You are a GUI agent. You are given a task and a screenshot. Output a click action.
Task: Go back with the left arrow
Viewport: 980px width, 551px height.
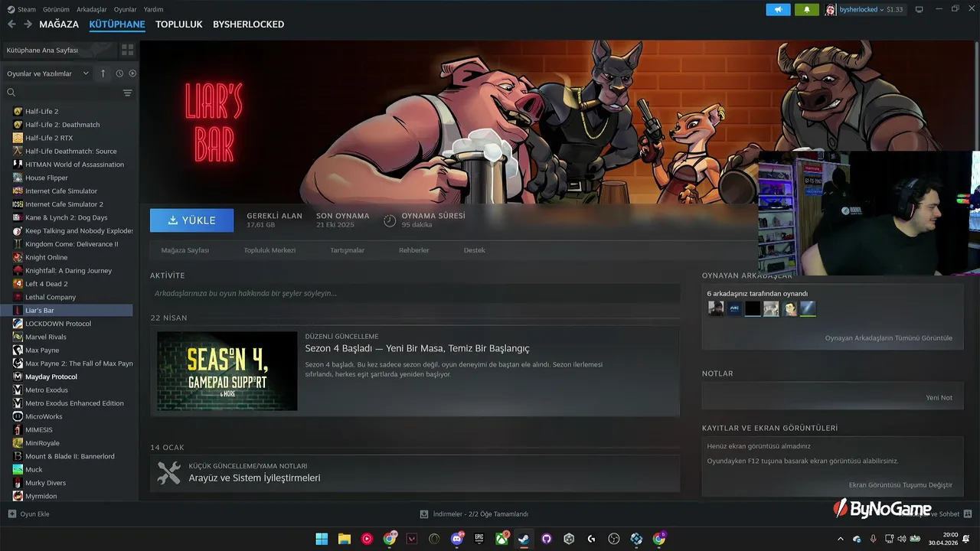point(11,24)
